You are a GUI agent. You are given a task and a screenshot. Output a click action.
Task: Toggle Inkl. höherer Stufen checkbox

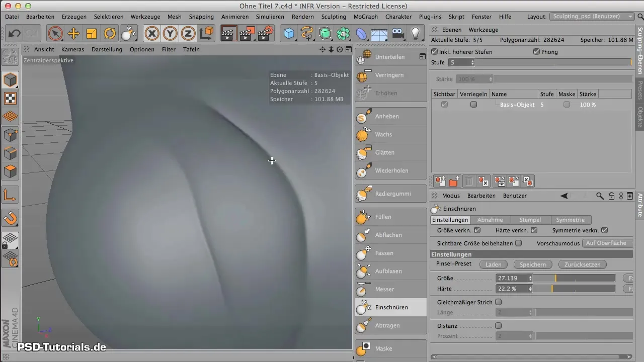(x=435, y=52)
